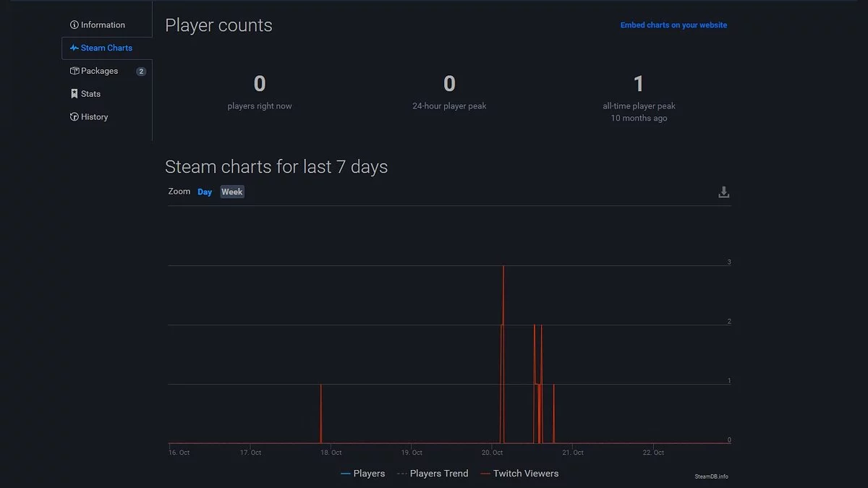Download chart data via download icon

click(723, 192)
